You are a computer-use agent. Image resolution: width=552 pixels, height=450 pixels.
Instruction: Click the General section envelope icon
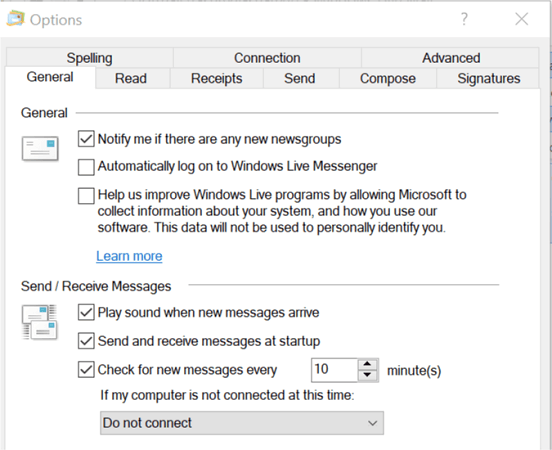pyautogui.click(x=40, y=149)
